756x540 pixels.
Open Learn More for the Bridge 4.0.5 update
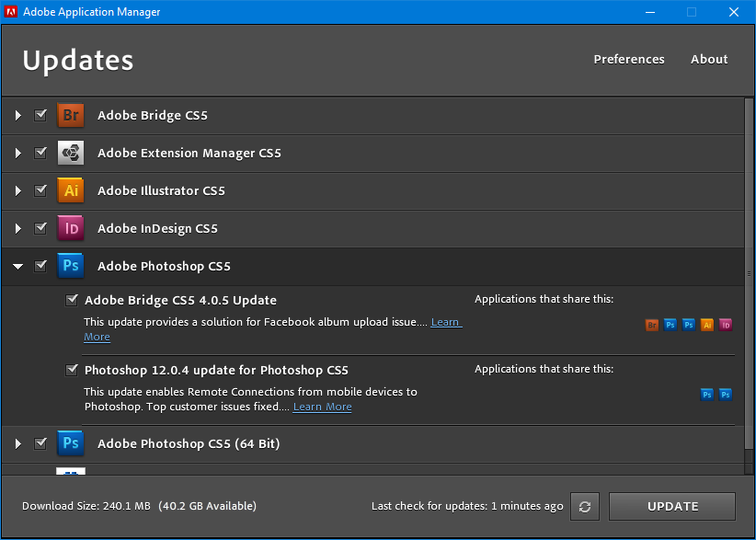pyautogui.click(x=446, y=322)
